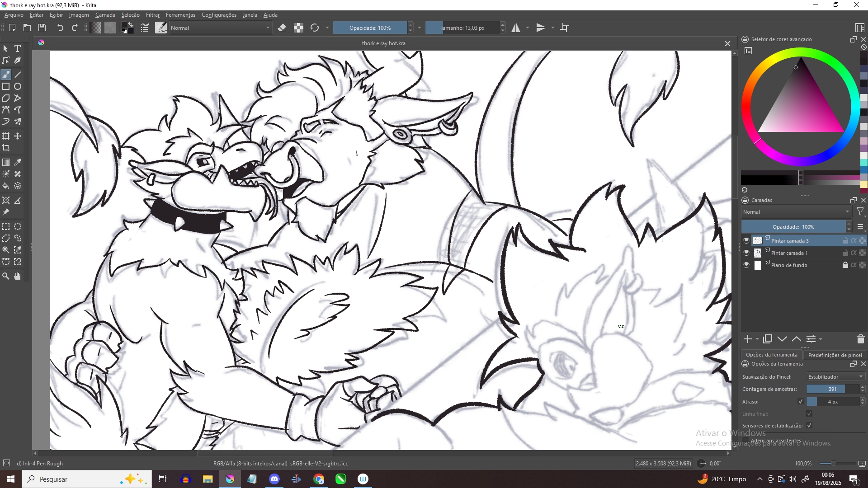
Task: Uncheck Sensores de estabilização checkbox
Action: tap(809, 426)
